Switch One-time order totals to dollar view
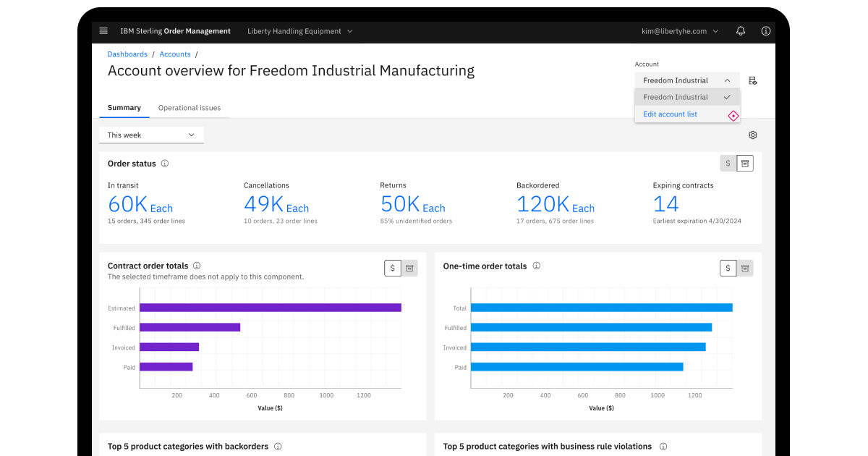The height and width of the screenshot is (456, 868). click(728, 268)
